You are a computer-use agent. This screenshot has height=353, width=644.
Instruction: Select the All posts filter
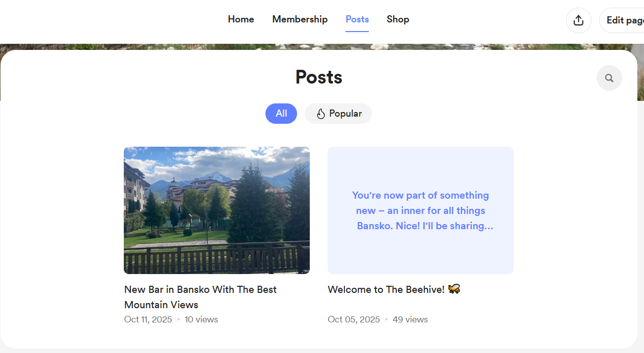(281, 114)
